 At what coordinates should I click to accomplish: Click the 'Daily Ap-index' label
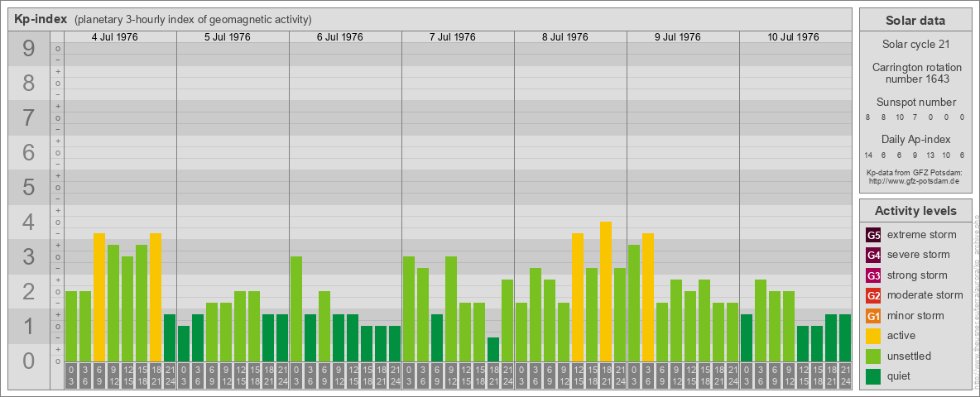click(x=915, y=139)
